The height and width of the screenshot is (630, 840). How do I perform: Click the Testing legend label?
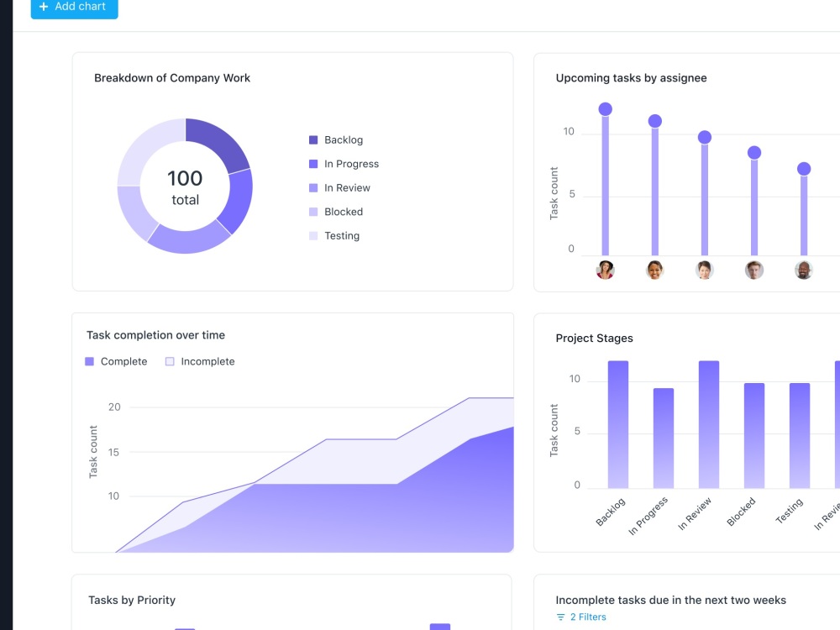tap(342, 236)
